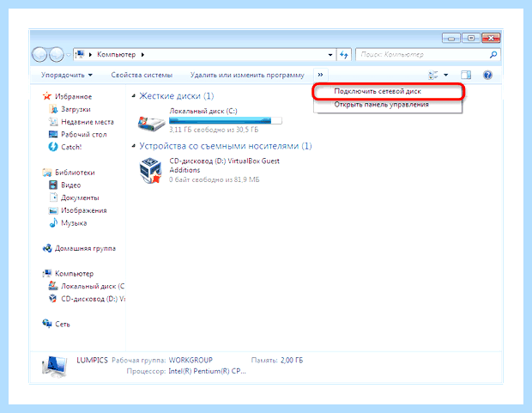This screenshot has height=413, width=532.
Task: Expand arrow after Компьютер breadcrumb
Action: tap(142, 55)
